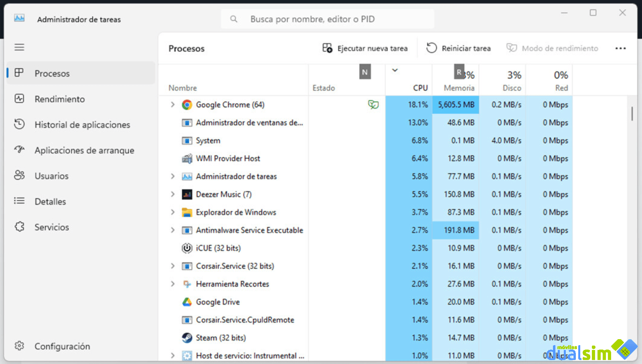Select the iCUE (32 bits) process name
642x364 pixels.
[218, 248]
